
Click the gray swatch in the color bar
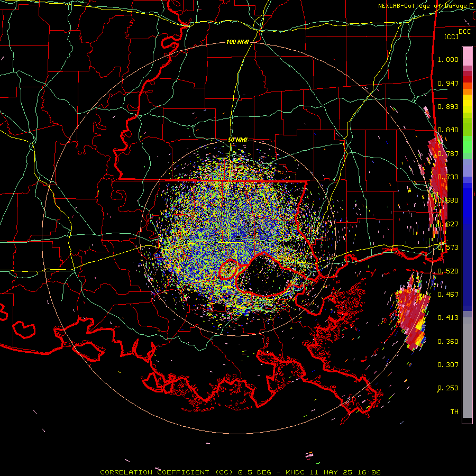[x=467, y=368]
